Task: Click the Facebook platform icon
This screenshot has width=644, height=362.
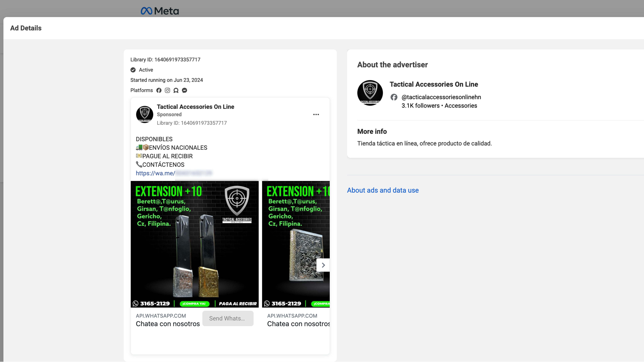Action: tap(159, 90)
